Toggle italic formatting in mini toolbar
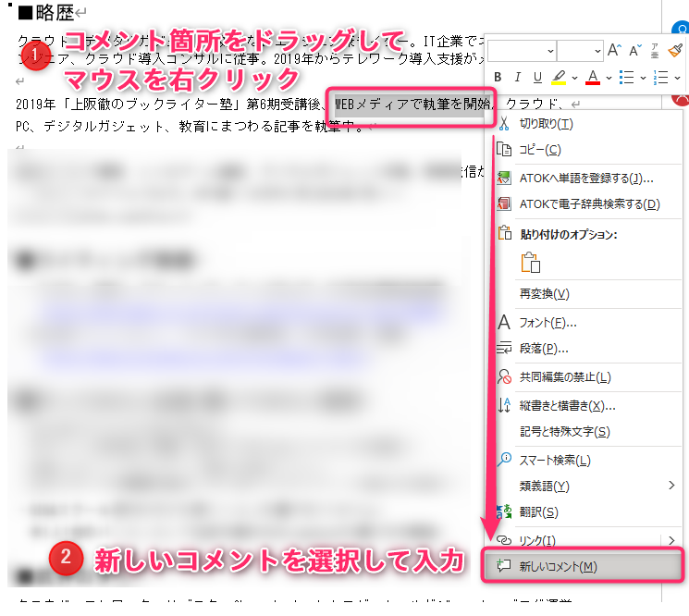 click(517, 77)
